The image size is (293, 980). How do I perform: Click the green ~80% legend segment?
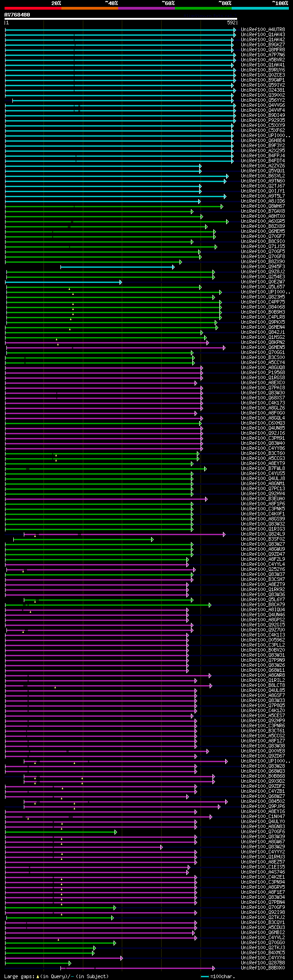click(x=203, y=8)
